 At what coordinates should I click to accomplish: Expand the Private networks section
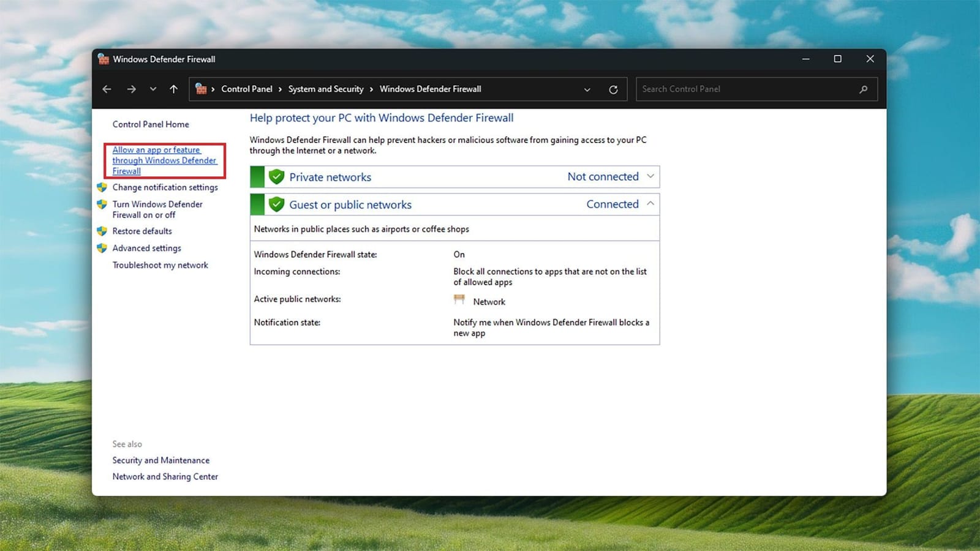tap(650, 176)
